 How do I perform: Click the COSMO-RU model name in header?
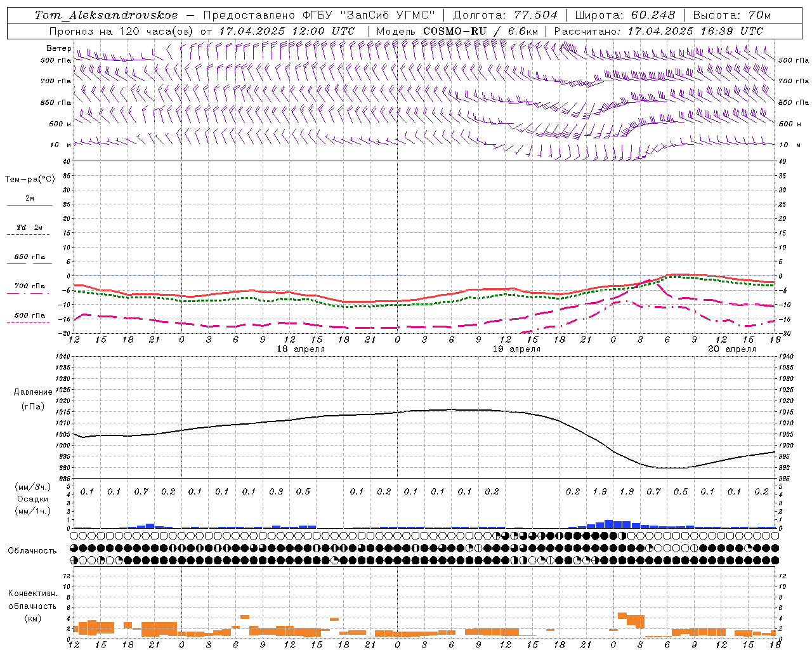tap(454, 31)
